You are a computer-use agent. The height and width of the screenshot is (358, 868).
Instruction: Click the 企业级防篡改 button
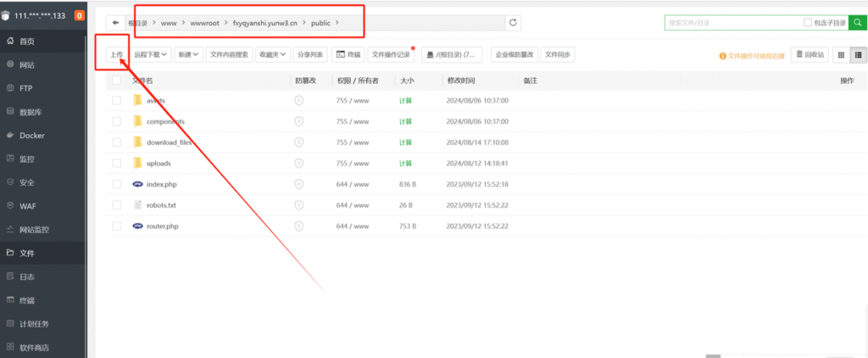(x=515, y=54)
